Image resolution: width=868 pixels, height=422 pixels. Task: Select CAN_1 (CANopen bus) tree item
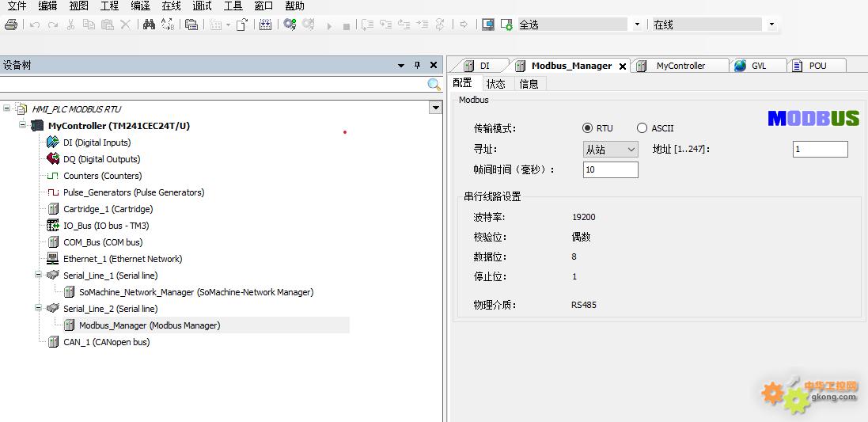coord(106,342)
